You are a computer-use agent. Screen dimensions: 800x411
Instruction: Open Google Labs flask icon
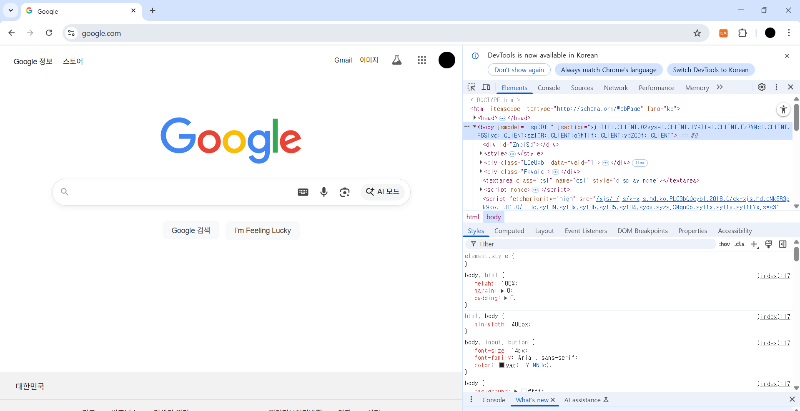click(396, 60)
